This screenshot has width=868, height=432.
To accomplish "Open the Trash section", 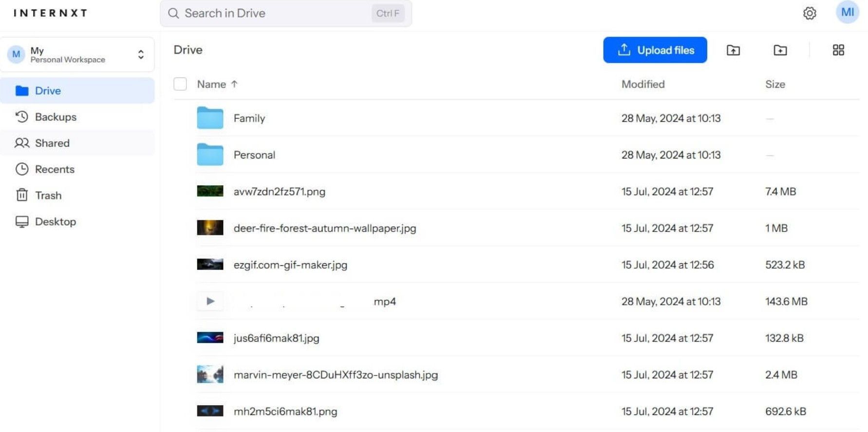I will tap(48, 196).
